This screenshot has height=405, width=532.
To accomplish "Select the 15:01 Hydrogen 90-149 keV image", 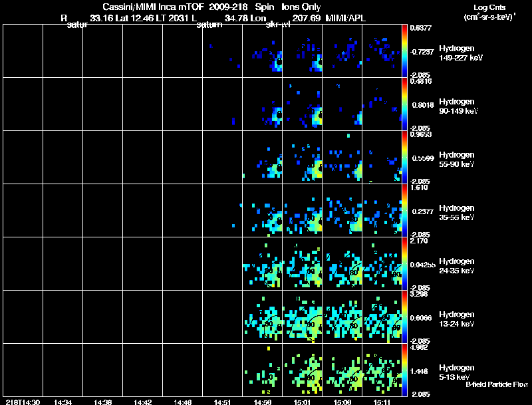I will pyautogui.click(x=303, y=104).
